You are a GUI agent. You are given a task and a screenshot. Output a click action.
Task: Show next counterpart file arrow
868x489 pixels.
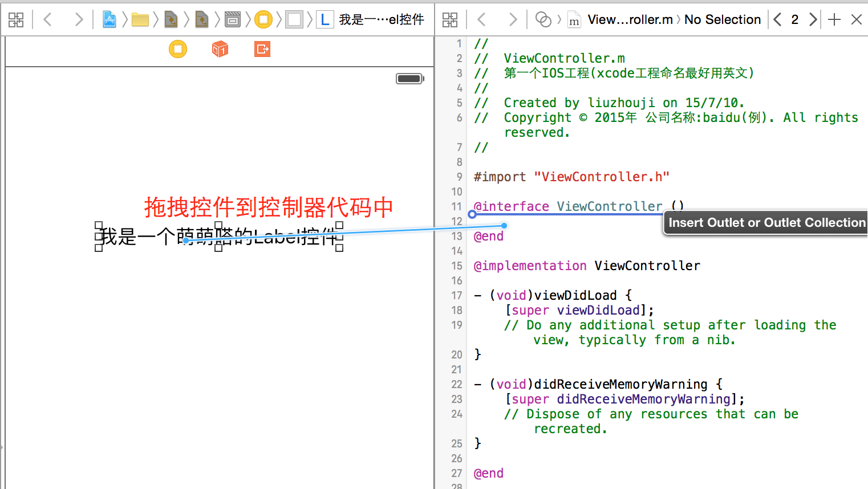pyautogui.click(x=813, y=20)
